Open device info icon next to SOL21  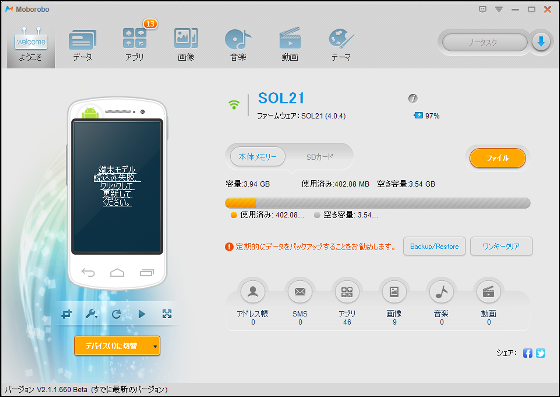[412, 98]
